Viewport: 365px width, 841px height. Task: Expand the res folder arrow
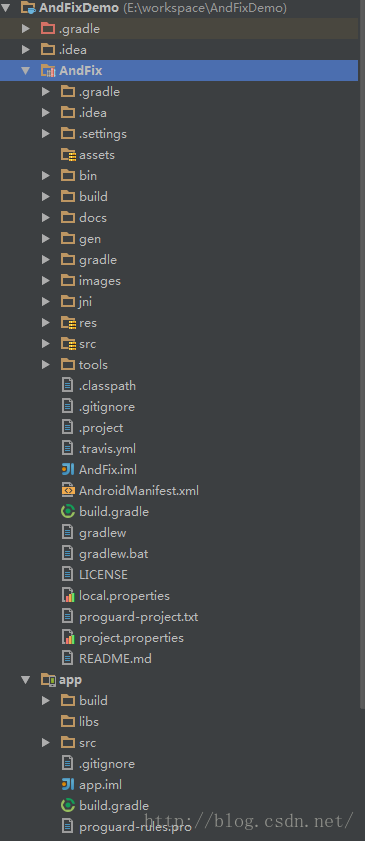[x=46, y=322]
